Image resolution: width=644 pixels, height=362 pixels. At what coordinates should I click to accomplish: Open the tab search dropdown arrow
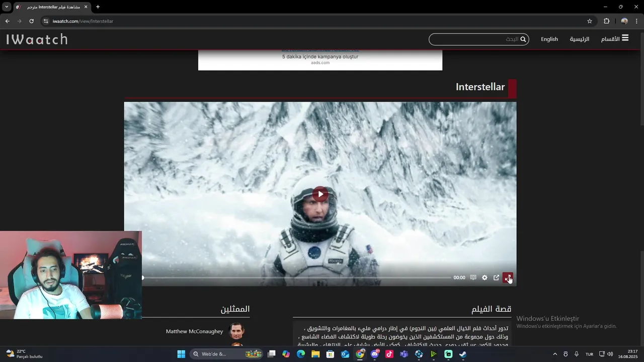(x=7, y=7)
